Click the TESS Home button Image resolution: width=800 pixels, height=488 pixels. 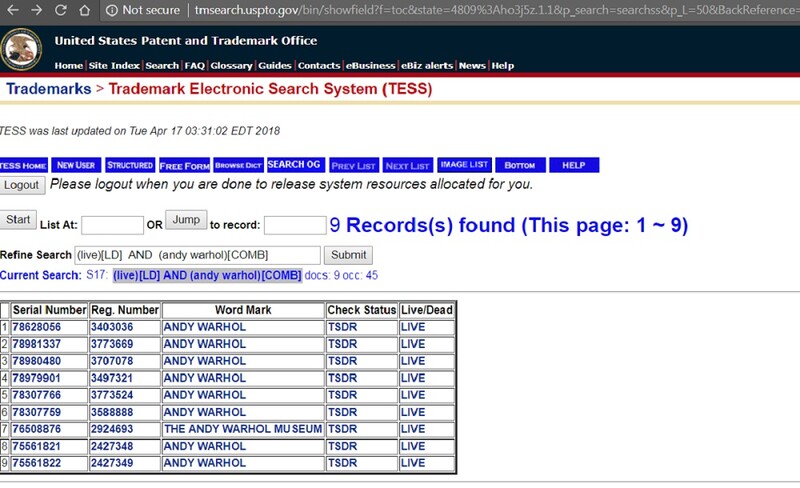pyautogui.click(x=23, y=165)
